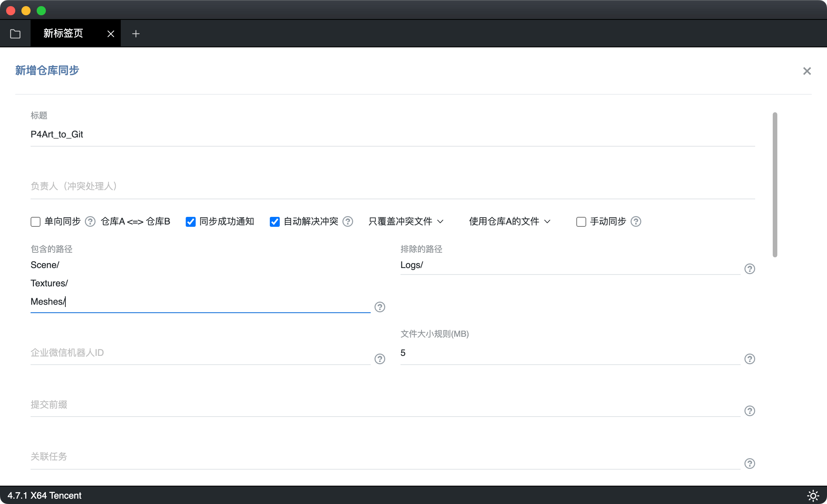
Task: Click help icon for 包含的路径 field
Action: 380,307
